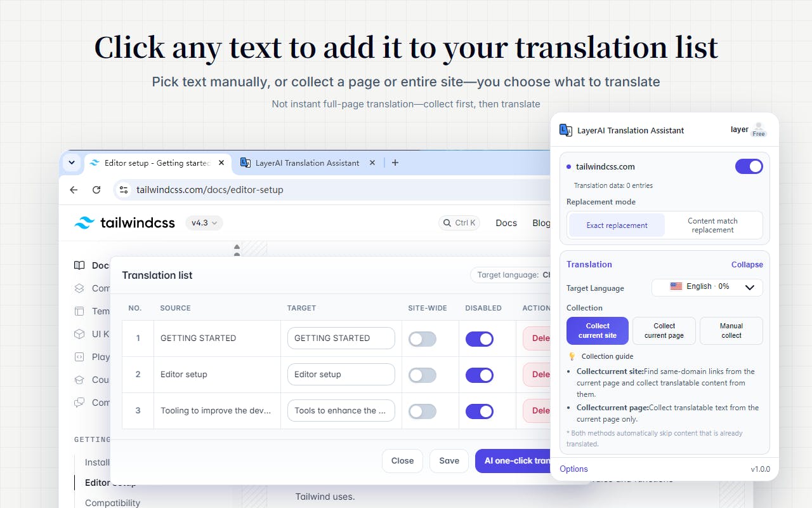
Task: Click 'Translation data: 0 entries' text
Action: tap(613, 185)
